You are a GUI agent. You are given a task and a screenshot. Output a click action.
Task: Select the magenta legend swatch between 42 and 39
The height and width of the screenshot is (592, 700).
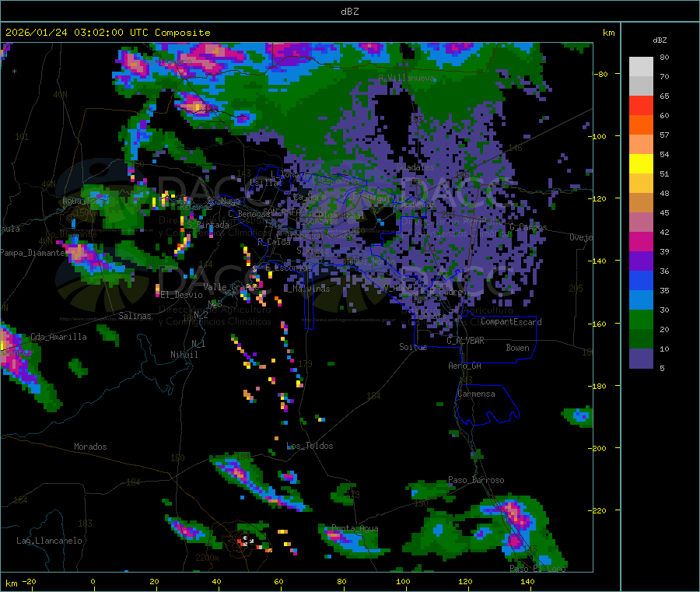[x=641, y=241]
